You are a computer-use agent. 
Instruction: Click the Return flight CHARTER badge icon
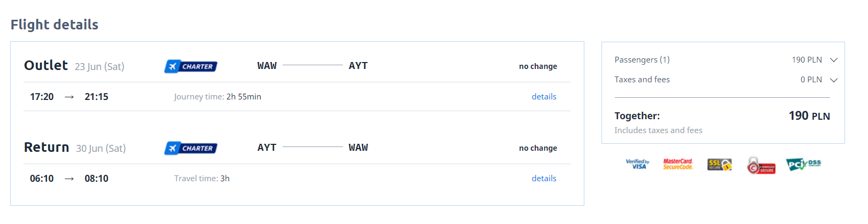[191, 148]
